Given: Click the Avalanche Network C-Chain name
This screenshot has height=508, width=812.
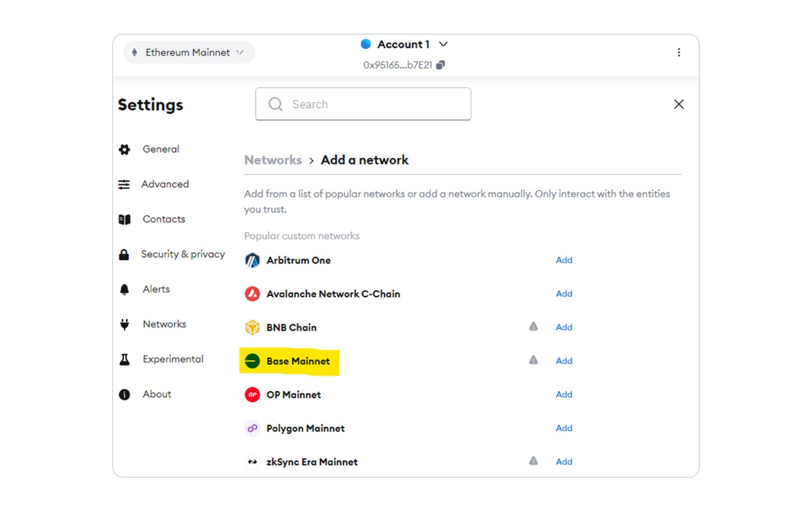Looking at the screenshot, I should [333, 294].
